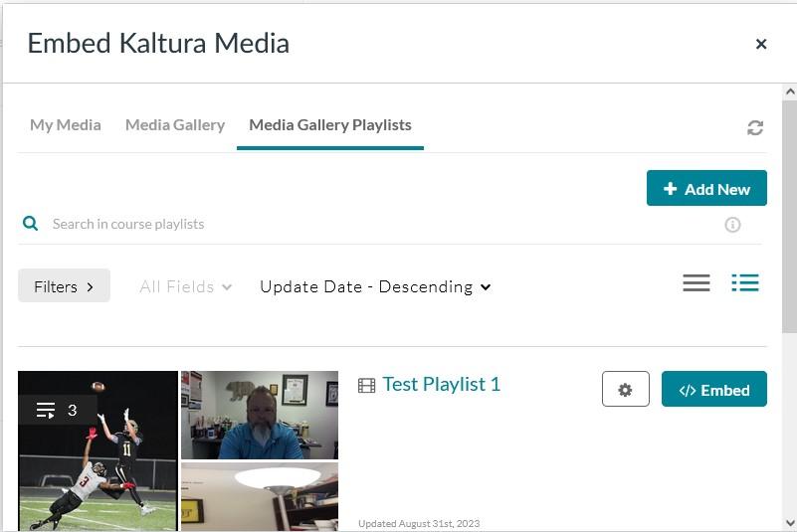Click the scrollbar up arrow
The width and height of the screenshot is (797, 532).
(789, 91)
